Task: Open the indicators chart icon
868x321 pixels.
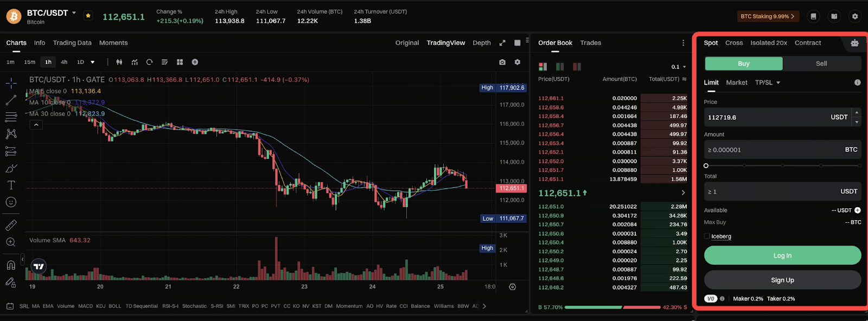Action: (x=135, y=62)
